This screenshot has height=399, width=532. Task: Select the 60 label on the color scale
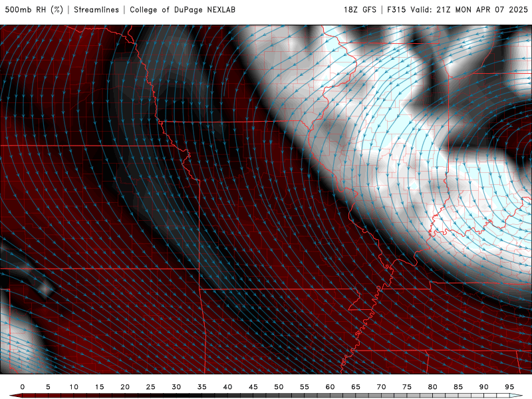point(330,387)
